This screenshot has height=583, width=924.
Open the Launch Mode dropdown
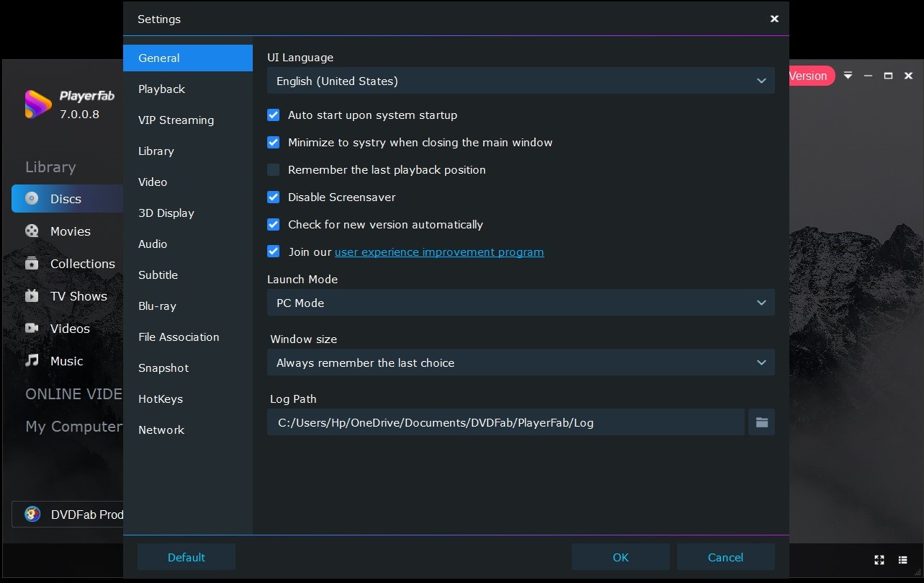coord(520,303)
